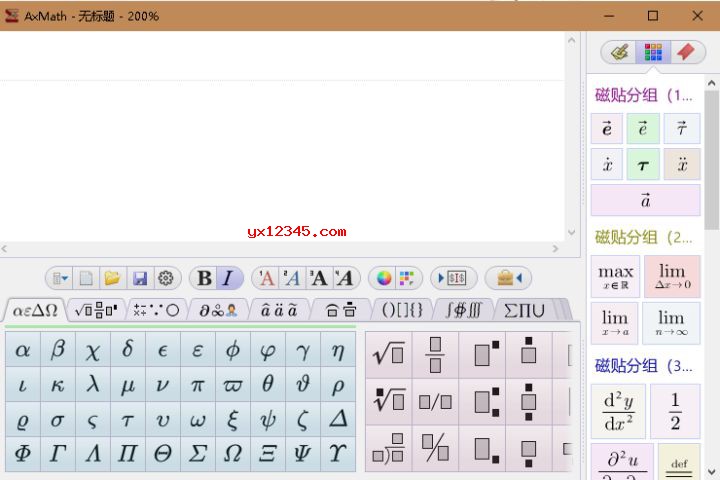Collapse the 磁贴分组 (3... group header

pos(643,366)
